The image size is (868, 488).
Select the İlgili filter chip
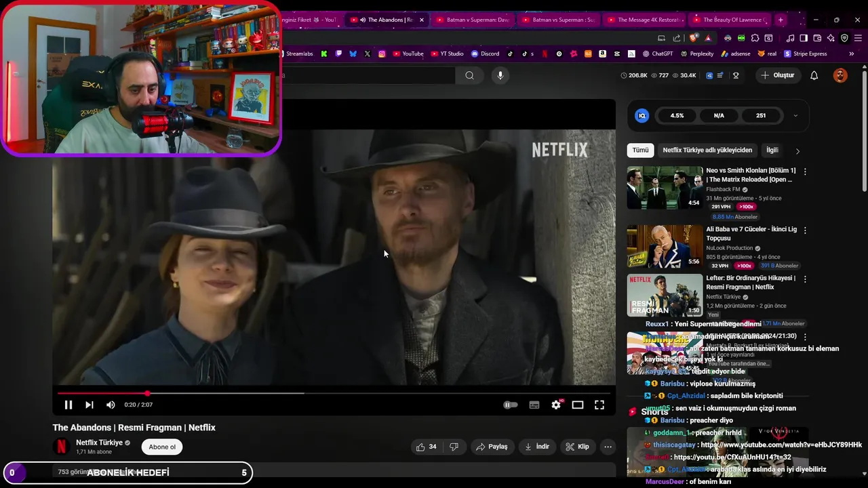[x=772, y=150]
